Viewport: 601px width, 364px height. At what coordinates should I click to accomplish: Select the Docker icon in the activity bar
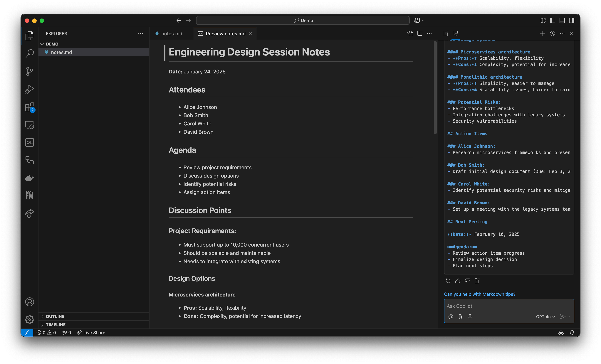click(x=30, y=178)
